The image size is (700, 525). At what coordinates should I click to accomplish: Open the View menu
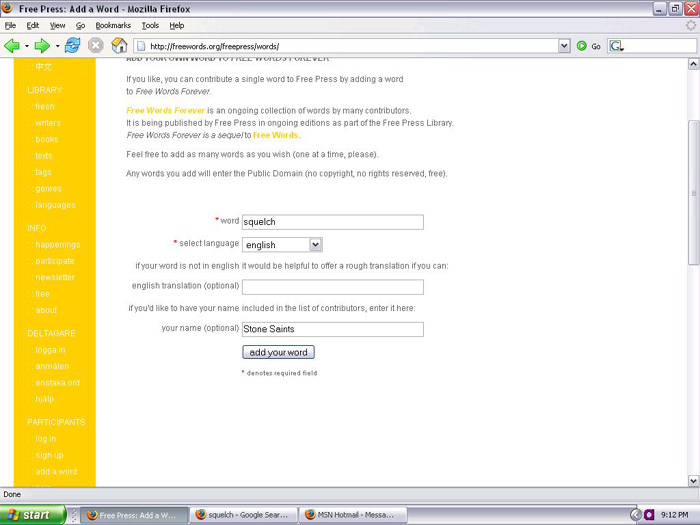(57, 25)
